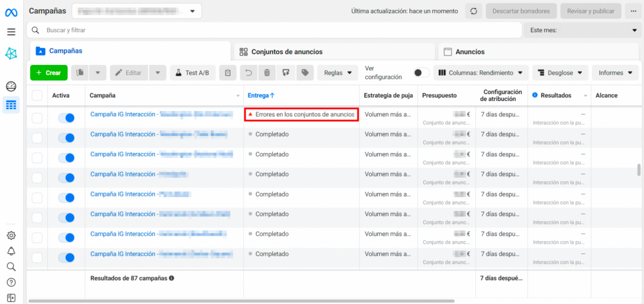Click the Configuración de atribución column header

tap(502, 96)
